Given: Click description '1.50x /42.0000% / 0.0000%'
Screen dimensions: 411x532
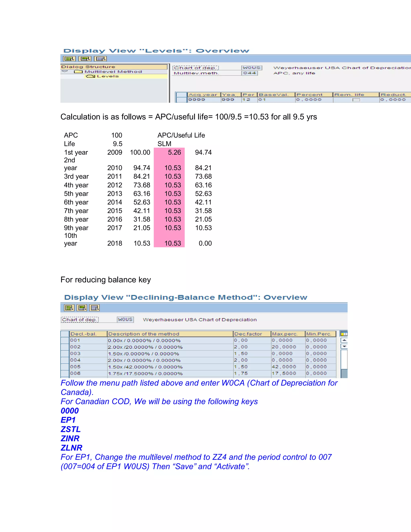Looking at the screenshot, I should click(170, 367).
